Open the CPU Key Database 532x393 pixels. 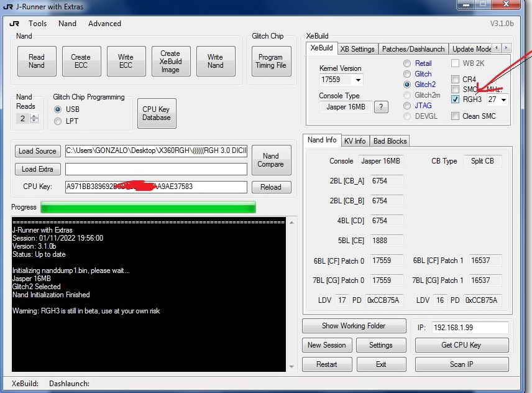click(157, 113)
